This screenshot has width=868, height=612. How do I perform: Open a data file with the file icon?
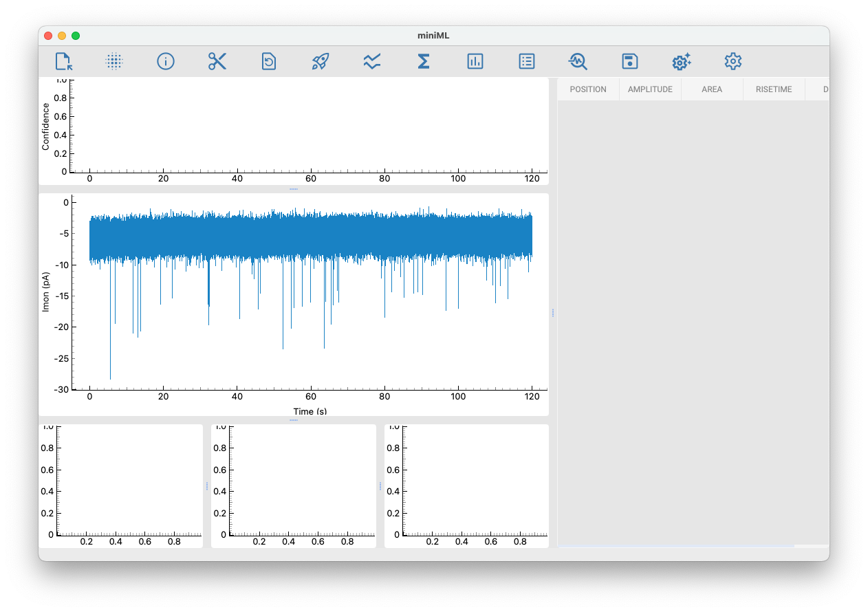[x=63, y=61]
